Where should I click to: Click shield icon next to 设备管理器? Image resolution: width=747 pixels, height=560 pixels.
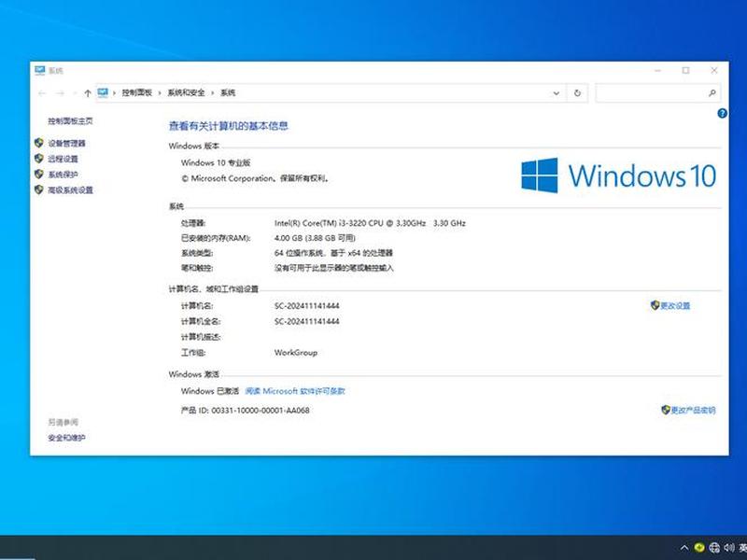point(39,143)
